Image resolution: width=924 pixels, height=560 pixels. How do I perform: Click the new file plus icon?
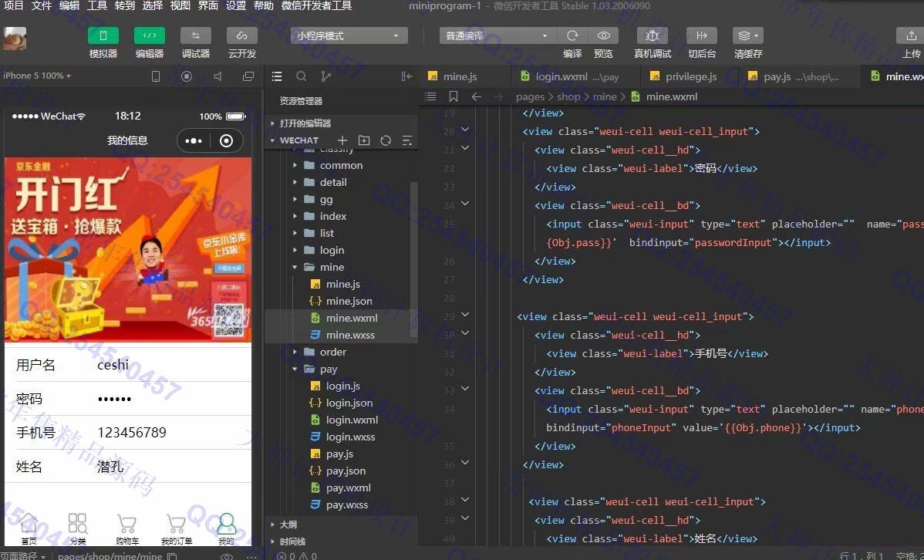tap(342, 140)
